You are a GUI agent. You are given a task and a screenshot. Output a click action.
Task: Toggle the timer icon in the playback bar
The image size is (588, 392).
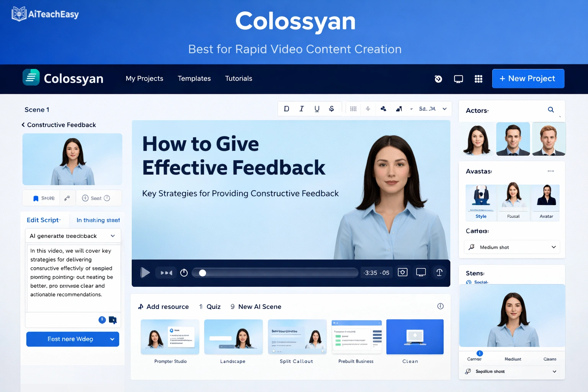click(183, 273)
